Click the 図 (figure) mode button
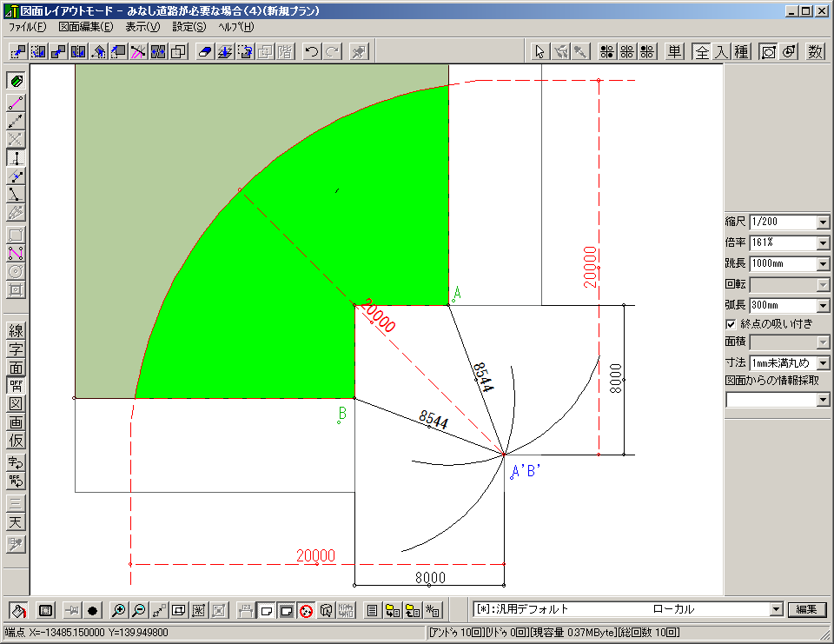Image resolution: width=834 pixels, height=644 pixels. point(16,403)
